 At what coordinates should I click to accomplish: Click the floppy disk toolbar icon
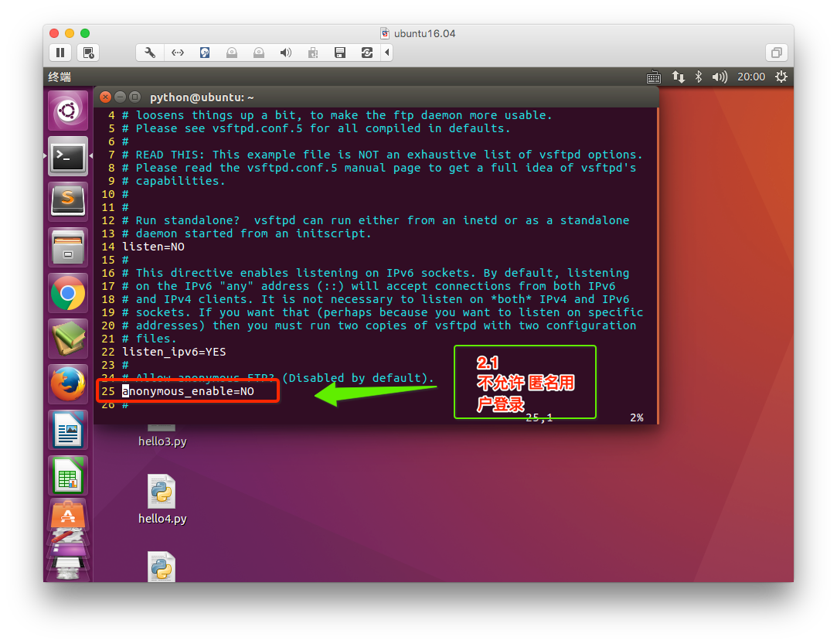click(339, 53)
